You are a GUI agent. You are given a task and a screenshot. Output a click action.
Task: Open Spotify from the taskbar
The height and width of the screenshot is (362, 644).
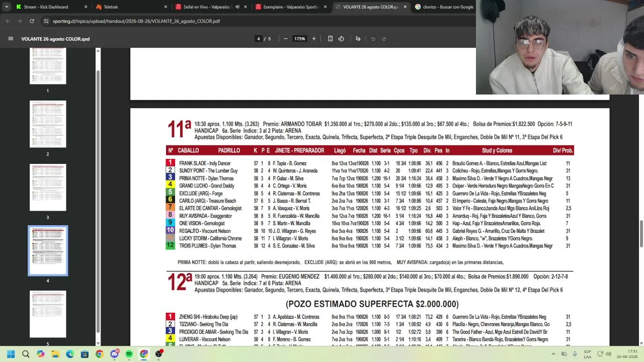point(129,354)
